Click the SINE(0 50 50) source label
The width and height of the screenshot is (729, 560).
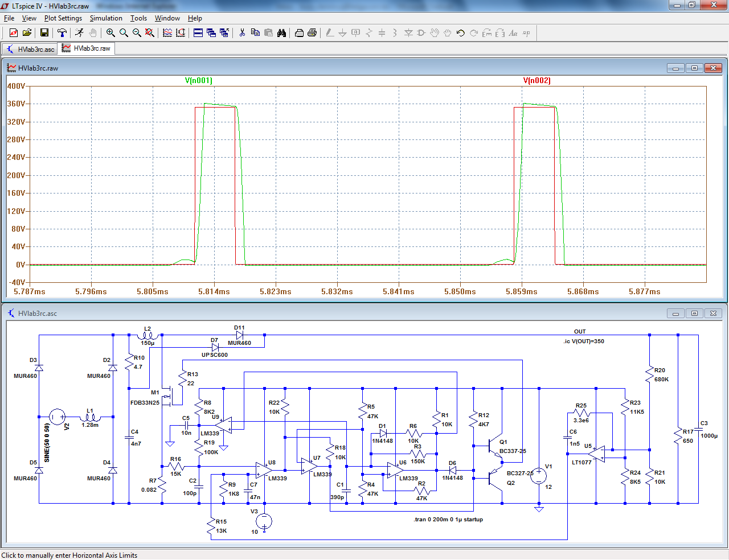pyautogui.click(x=47, y=442)
